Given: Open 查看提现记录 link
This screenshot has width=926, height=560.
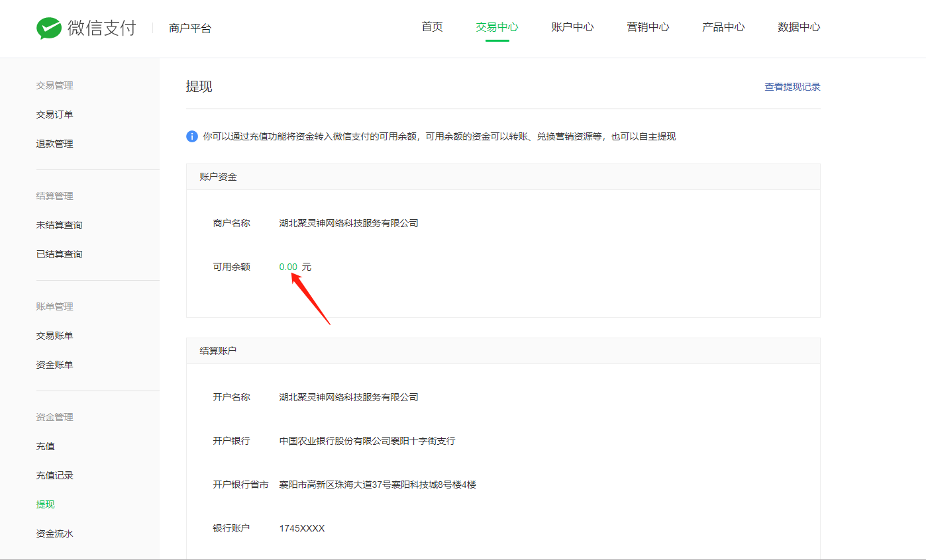Looking at the screenshot, I should click(x=792, y=87).
